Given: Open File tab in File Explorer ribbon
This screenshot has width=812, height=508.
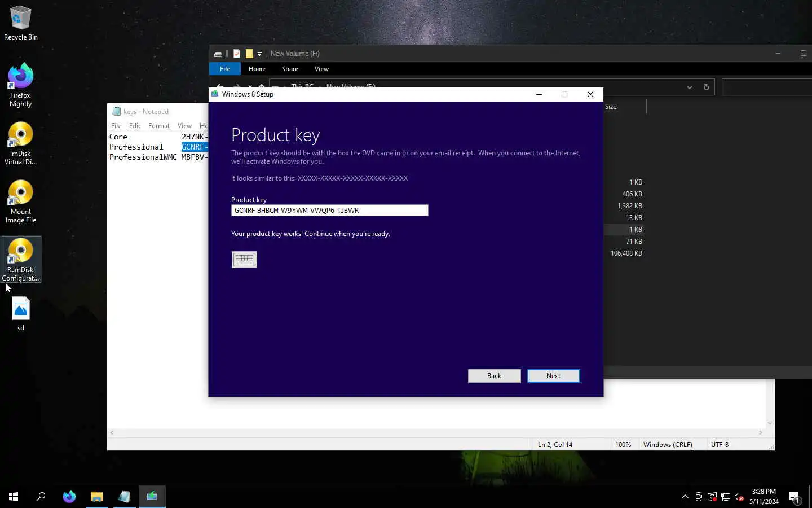Looking at the screenshot, I should click(x=225, y=69).
